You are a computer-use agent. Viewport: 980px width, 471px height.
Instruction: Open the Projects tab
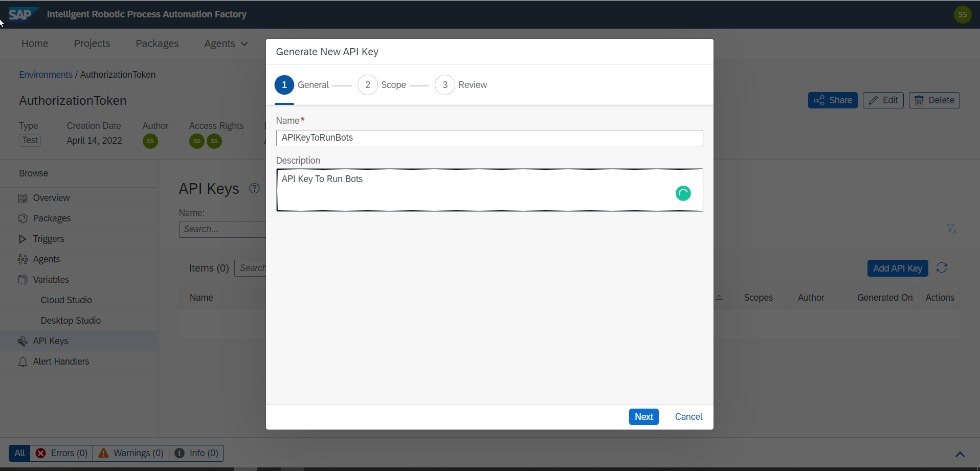point(92,43)
